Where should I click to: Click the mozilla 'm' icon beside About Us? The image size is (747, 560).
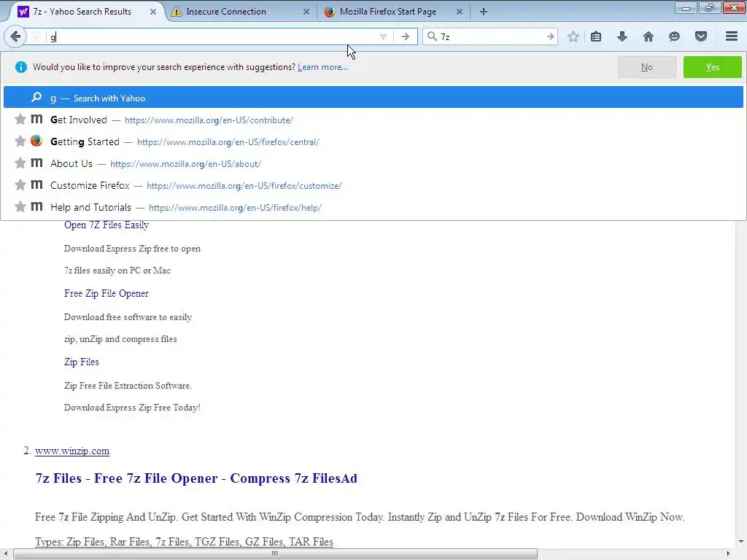pos(36,163)
